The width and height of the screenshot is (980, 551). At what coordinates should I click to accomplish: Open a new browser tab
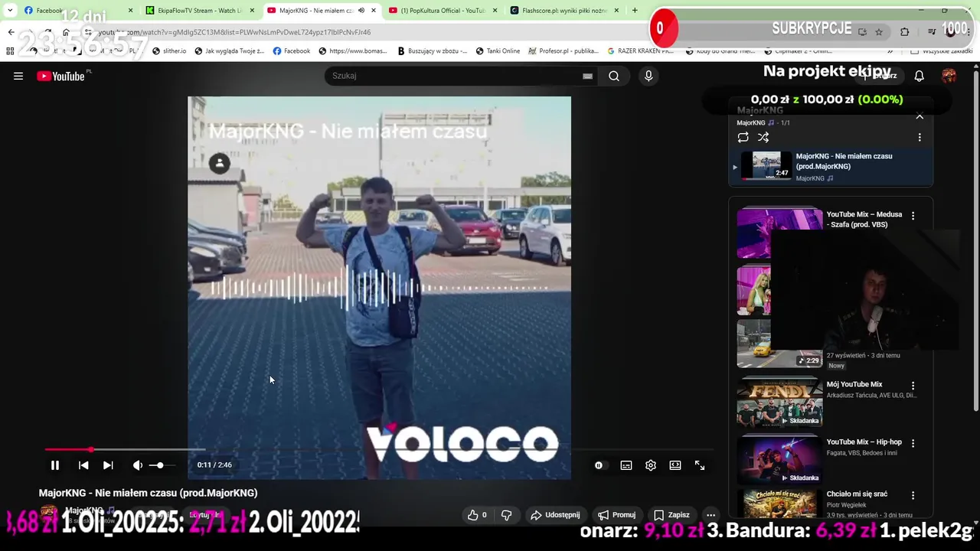[x=635, y=11]
